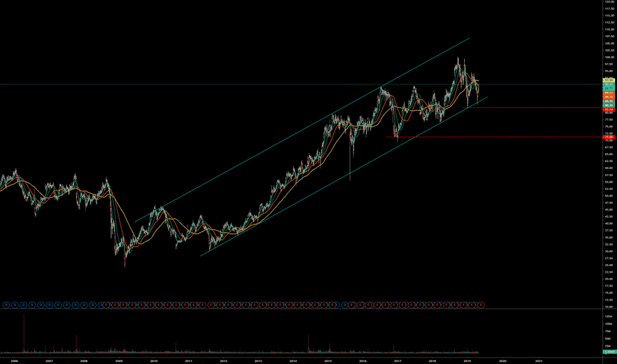Click the 120.00 price axis label
Image resolution: width=617 pixels, height=364 pixels.
point(610,2)
